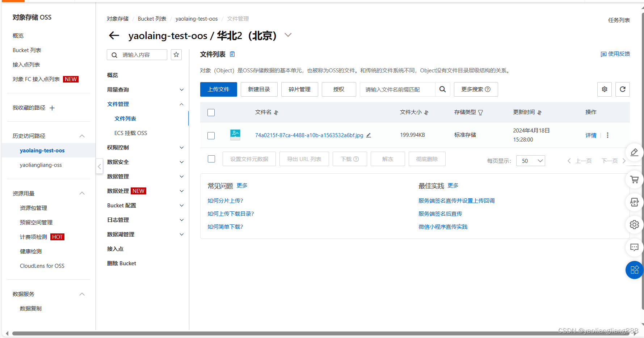Click the floating edit pencil button
The height and width of the screenshot is (338, 644).
634,152
